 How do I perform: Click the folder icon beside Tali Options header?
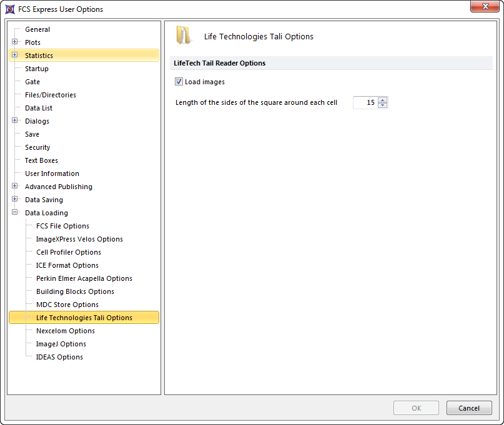(x=184, y=36)
